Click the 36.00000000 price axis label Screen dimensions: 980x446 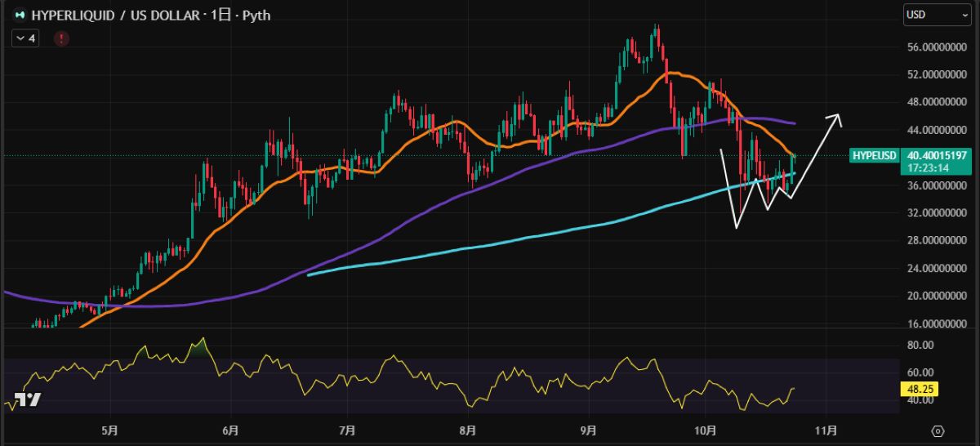[937, 185]
